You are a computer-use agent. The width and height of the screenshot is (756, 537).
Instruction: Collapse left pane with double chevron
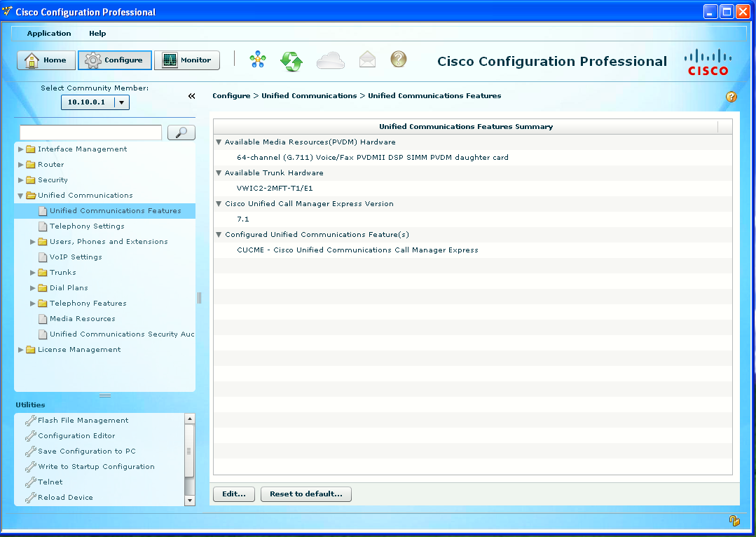(x=191, y=96)
